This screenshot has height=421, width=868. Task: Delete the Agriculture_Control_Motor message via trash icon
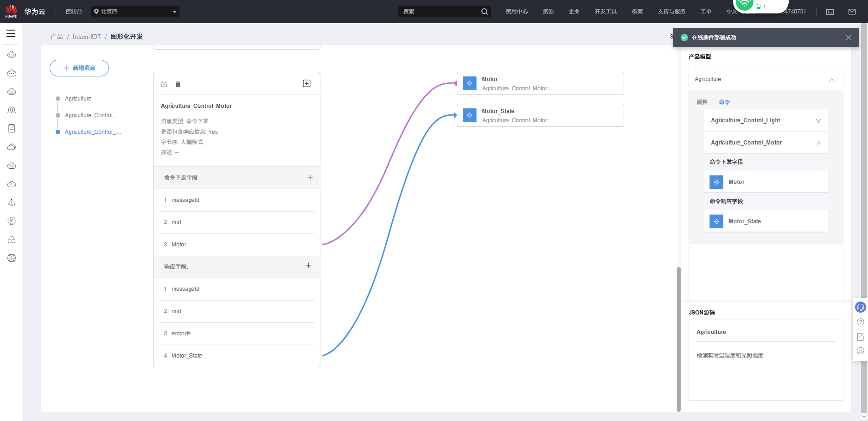click(x=178, y=84)
